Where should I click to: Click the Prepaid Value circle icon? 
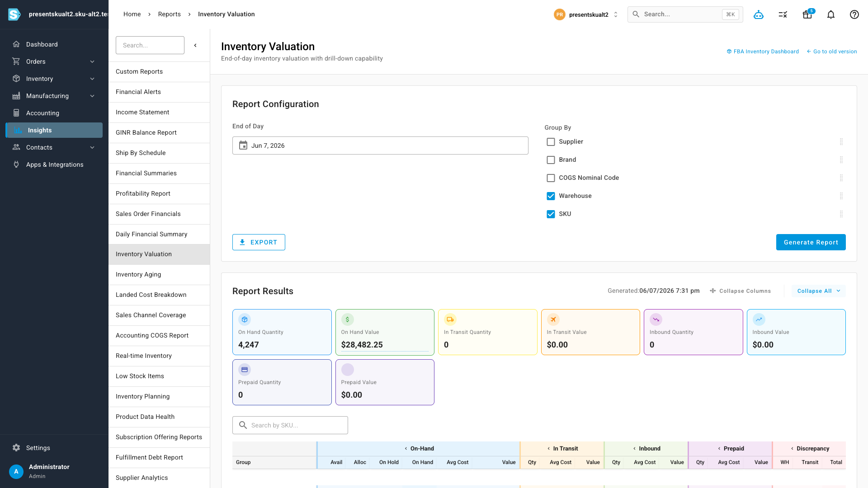347,370
